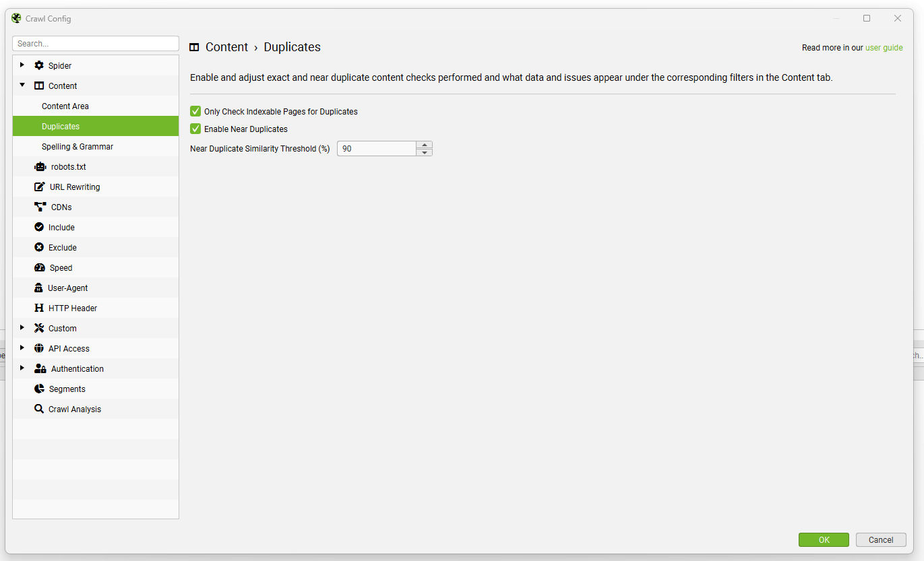Collapse the Content section

click(22, 86)
